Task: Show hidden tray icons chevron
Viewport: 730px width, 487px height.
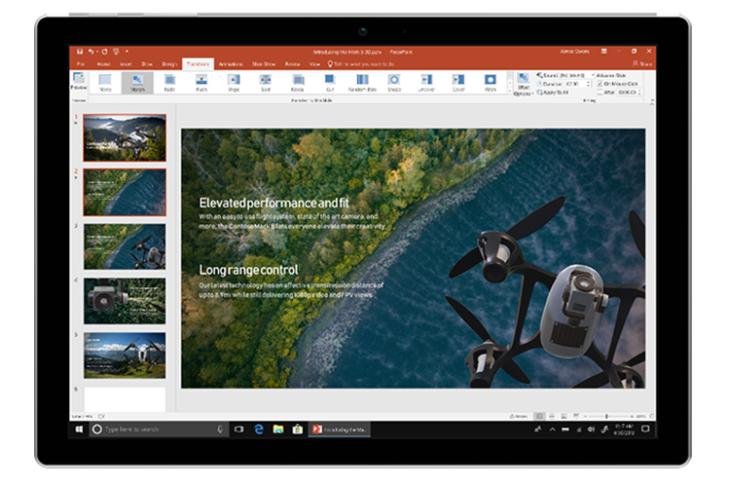Action: [552, 429]
